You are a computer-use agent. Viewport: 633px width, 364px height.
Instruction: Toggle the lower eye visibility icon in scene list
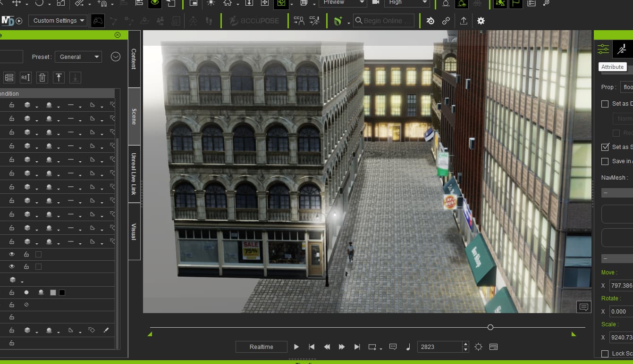(x=12, y=266)
